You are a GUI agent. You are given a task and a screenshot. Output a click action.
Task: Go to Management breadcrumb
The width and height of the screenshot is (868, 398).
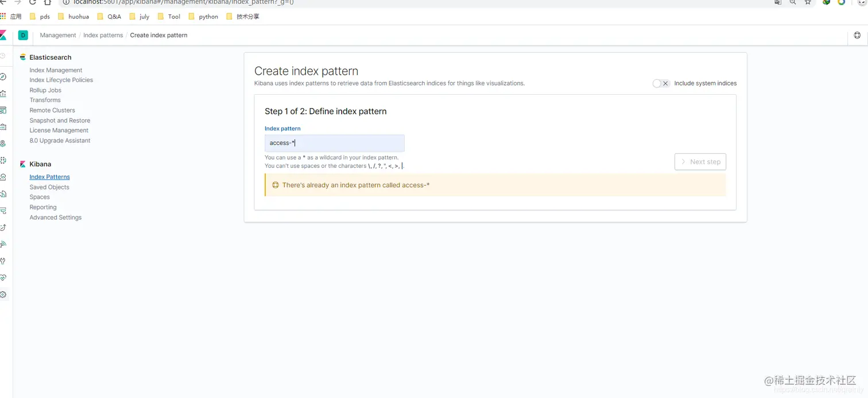[58, 35]
